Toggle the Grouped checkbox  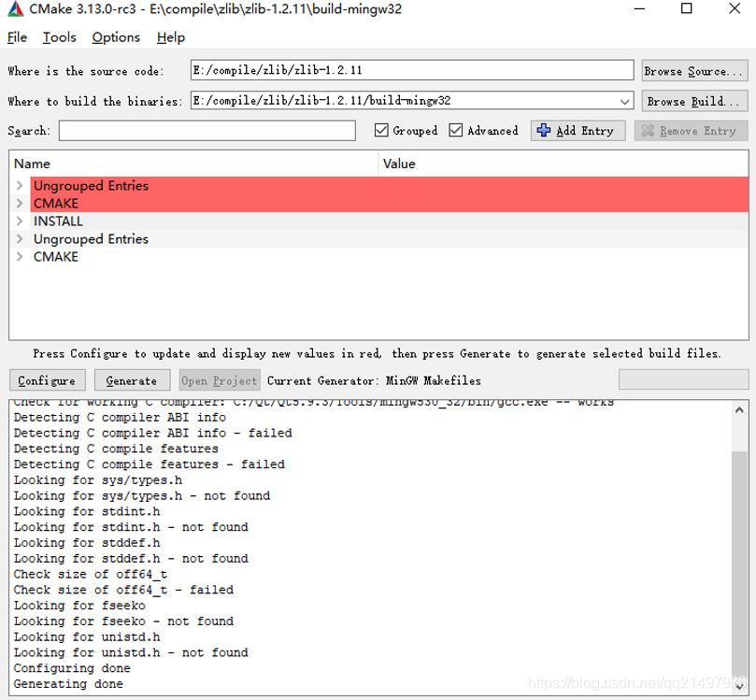[381, 130]
